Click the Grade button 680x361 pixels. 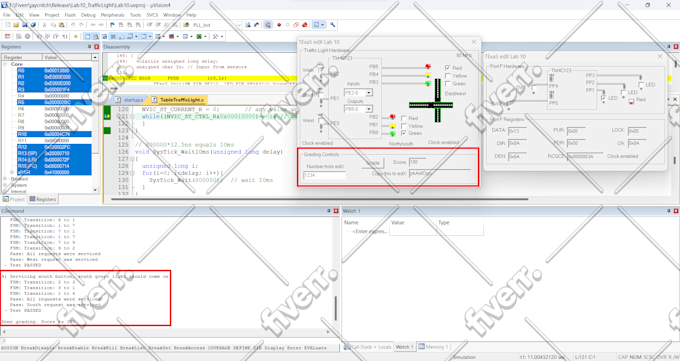[x=373, y=163]
